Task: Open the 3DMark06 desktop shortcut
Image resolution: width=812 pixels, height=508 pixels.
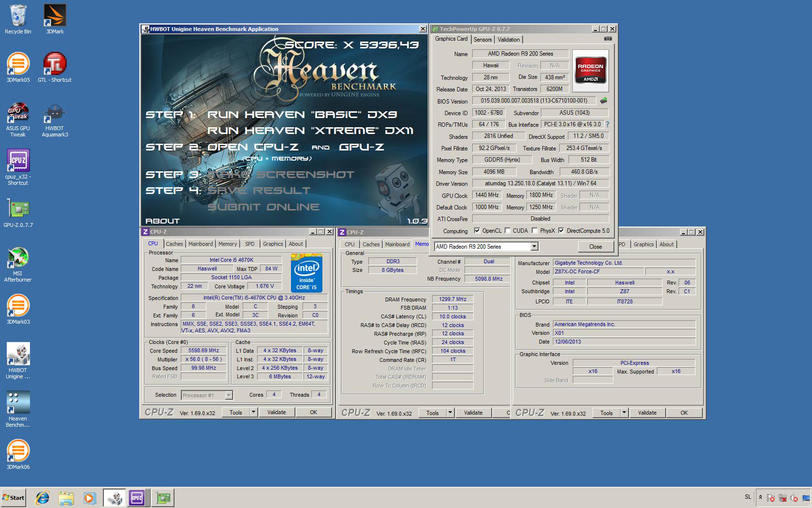Action: (x=18, y=454)
